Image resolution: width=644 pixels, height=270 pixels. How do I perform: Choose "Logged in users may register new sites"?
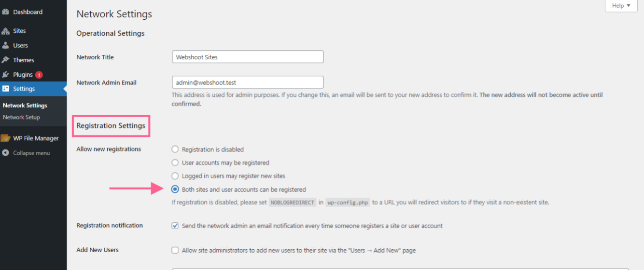[x=175, y=176]
